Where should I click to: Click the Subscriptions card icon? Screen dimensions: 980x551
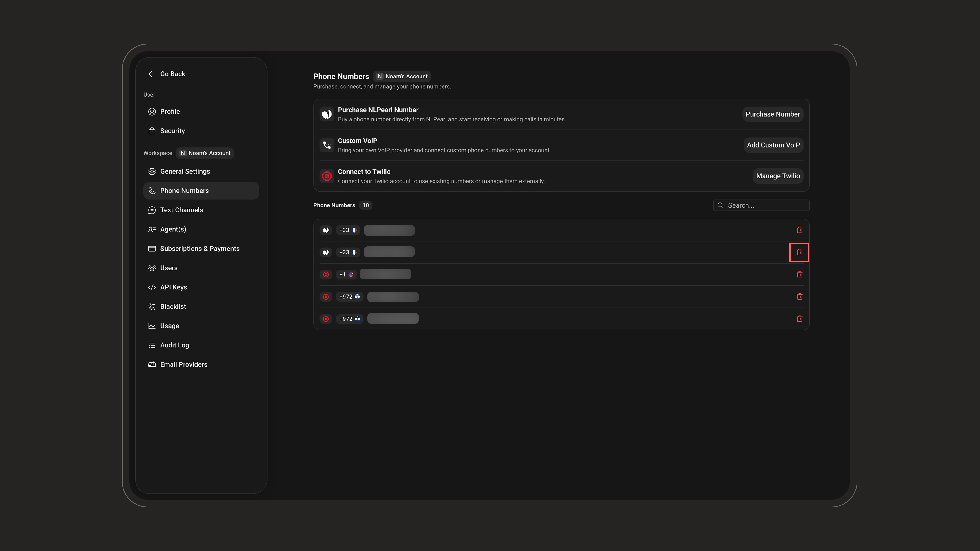152,249
